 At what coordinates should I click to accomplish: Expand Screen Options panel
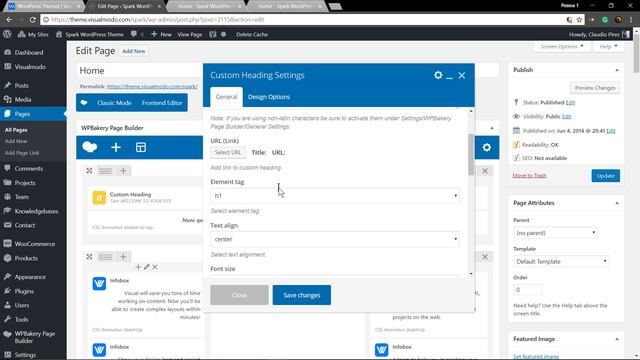[562, 47]
